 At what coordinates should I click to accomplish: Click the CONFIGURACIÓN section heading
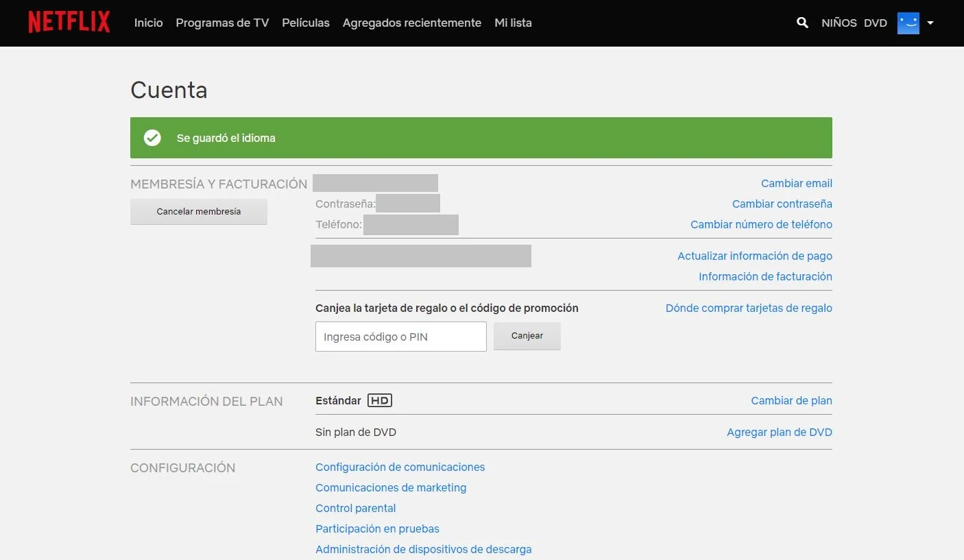pos(183,468)
